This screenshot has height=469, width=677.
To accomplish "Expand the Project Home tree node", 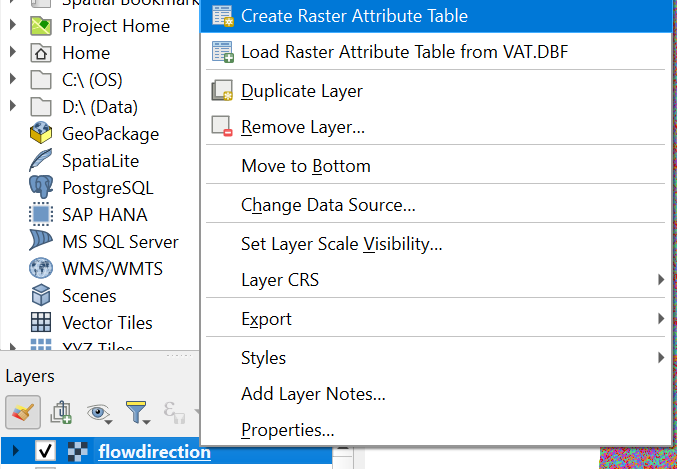I will [13, 25].
